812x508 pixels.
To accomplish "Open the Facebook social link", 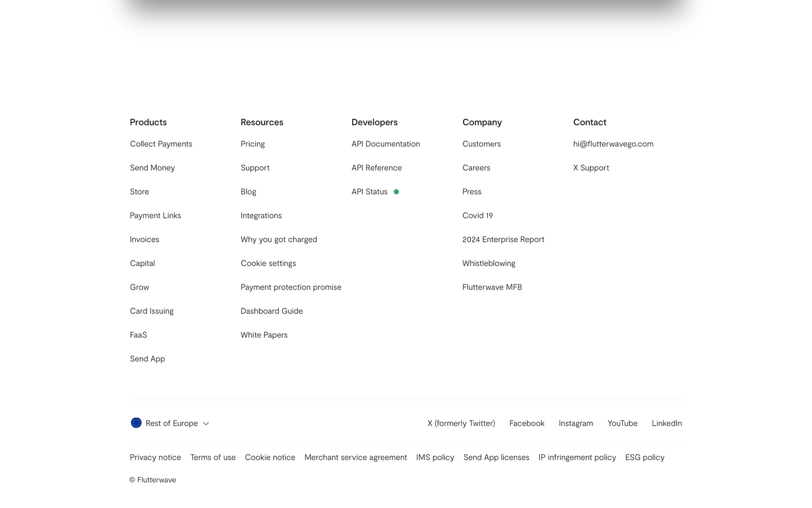I will click(527, 423).
